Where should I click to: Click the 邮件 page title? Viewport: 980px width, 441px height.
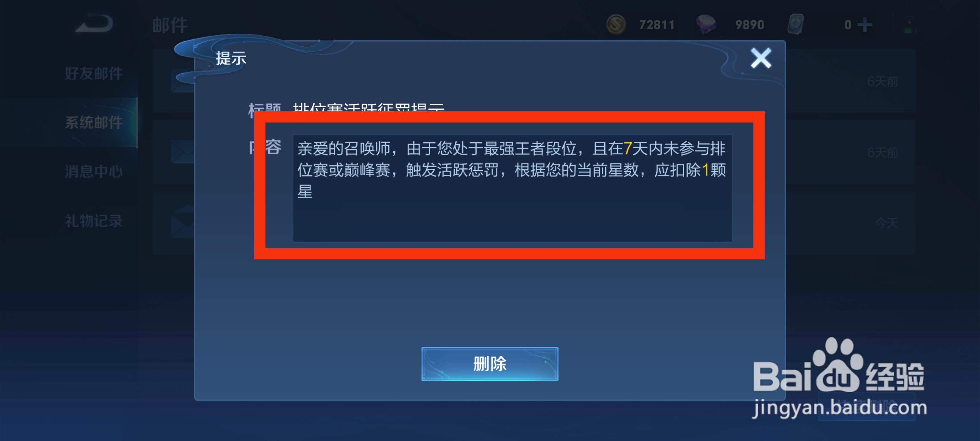(x=170, y=25)
